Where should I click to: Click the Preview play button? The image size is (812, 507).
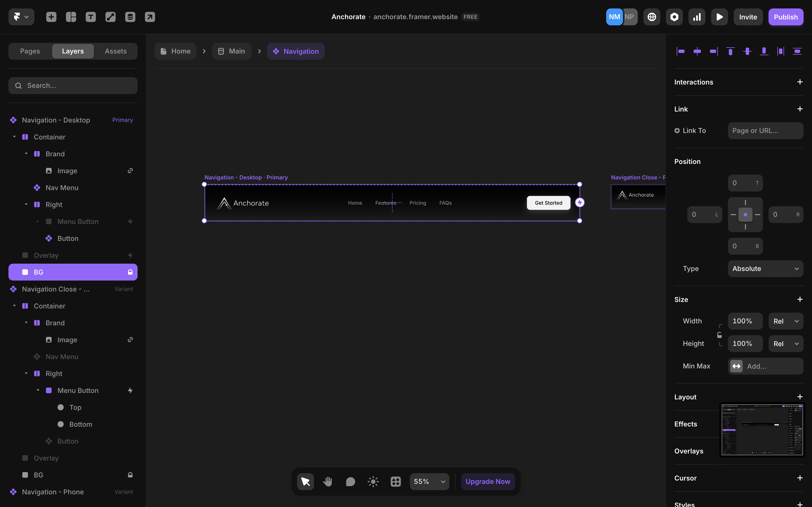coord(719,17)
